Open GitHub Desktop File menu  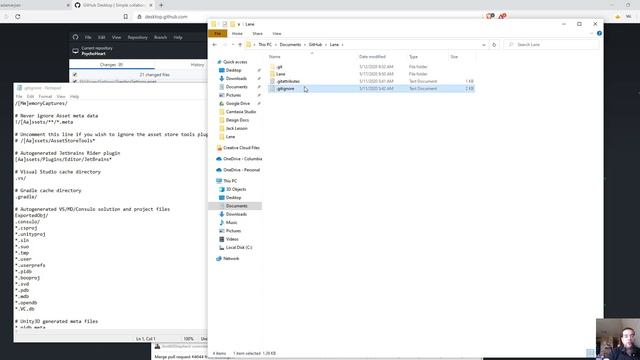click(x=88, y=37)
